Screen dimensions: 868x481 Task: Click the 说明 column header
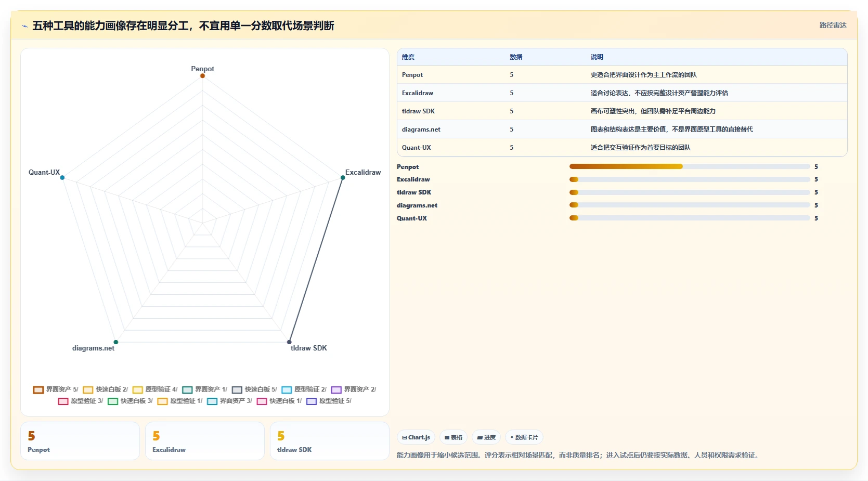pyautogui.click(x=597, y=57)
